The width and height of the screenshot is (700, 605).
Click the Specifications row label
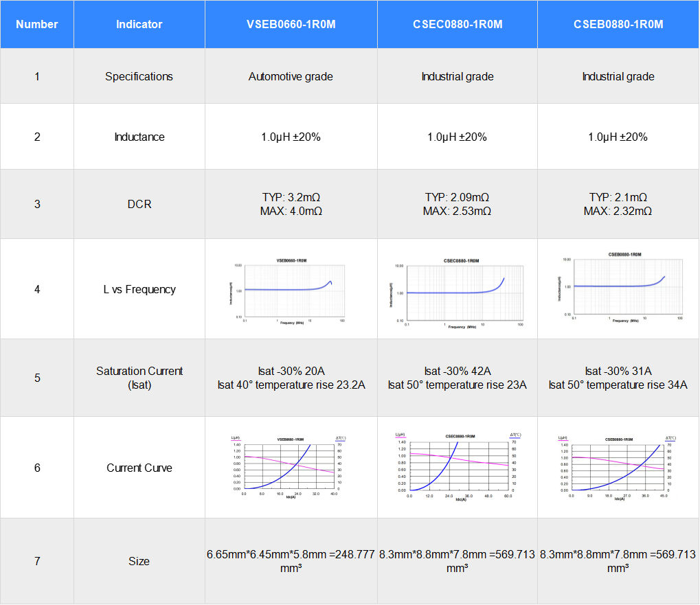point(139,76)
